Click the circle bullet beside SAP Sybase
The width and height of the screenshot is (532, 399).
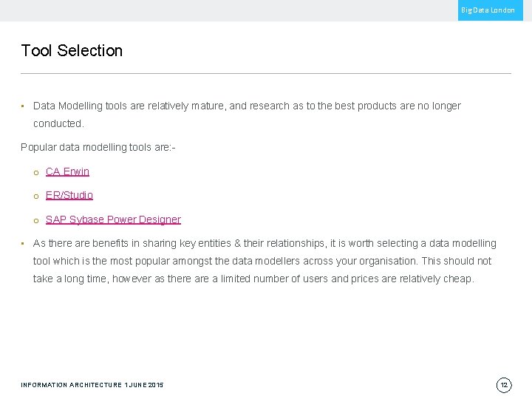[x=35, y=220]
